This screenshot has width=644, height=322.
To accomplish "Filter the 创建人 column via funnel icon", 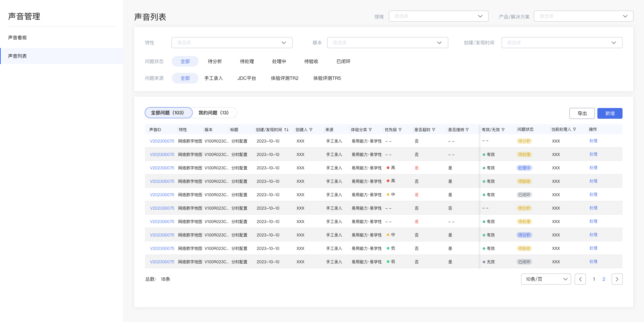I will [311, 130].
